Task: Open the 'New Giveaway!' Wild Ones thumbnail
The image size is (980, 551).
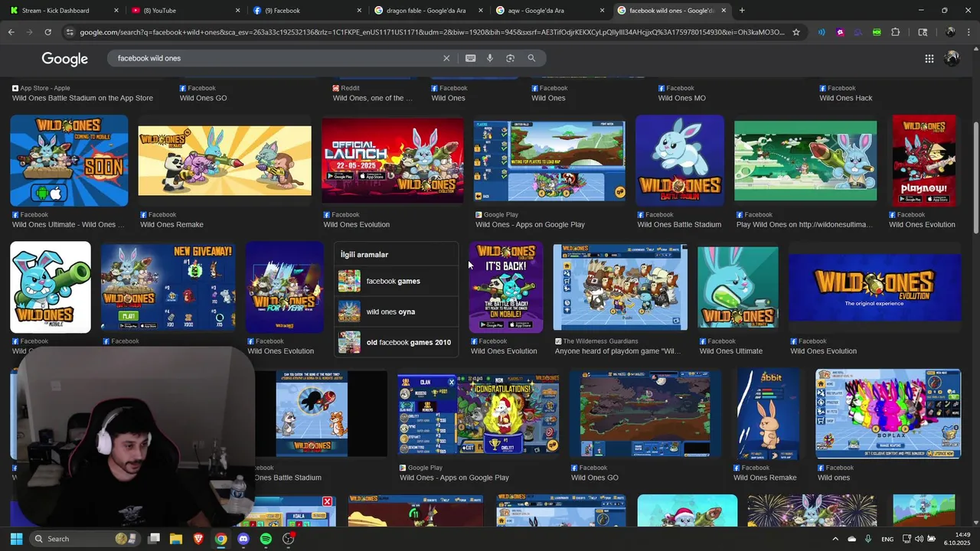Action: pos(168,287)
